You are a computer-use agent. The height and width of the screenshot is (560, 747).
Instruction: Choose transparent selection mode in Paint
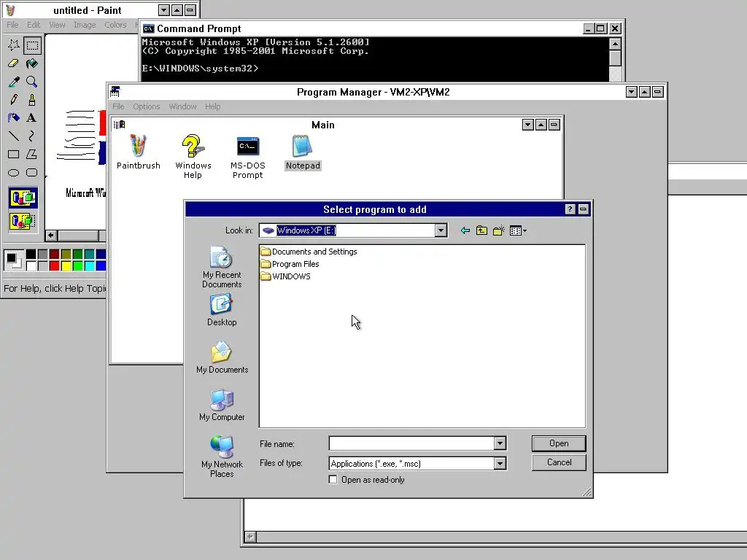point(23,221)
